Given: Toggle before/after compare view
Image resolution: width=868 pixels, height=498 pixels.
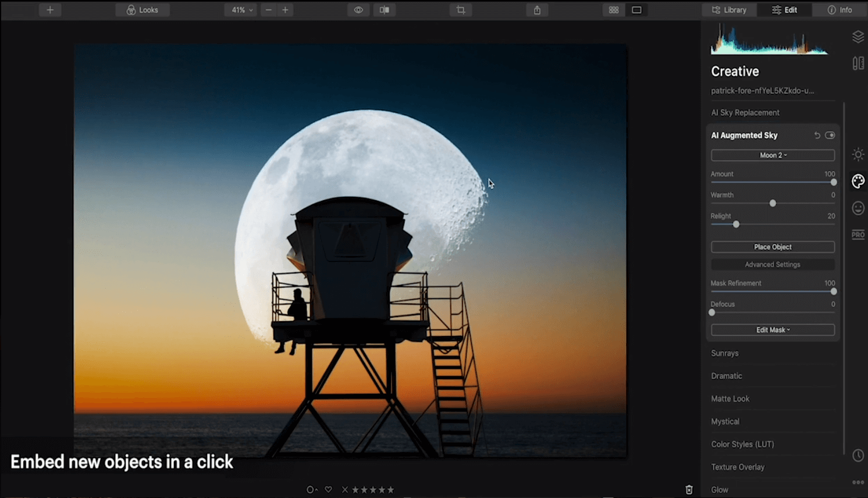Looking at the screenshot, I should coord(385,10).
